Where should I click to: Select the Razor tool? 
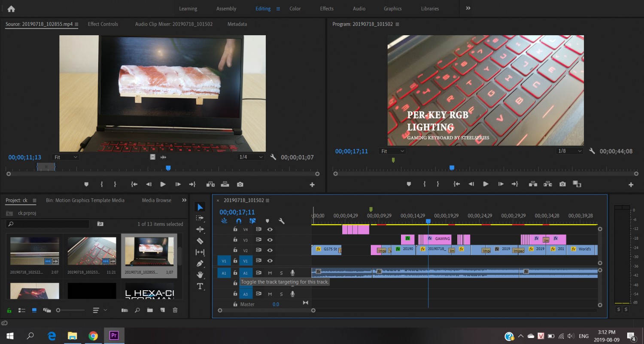200,241
